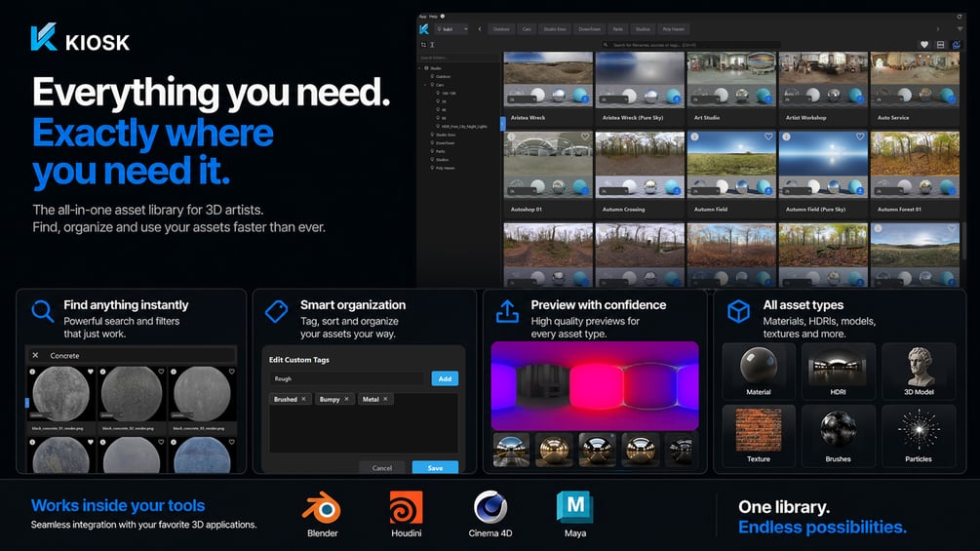Image resolution: width=980 pixels, height=551 pixels.
Task: Favorite the Autoshop 01 HDRI with its heart
Action: point(585,137)
